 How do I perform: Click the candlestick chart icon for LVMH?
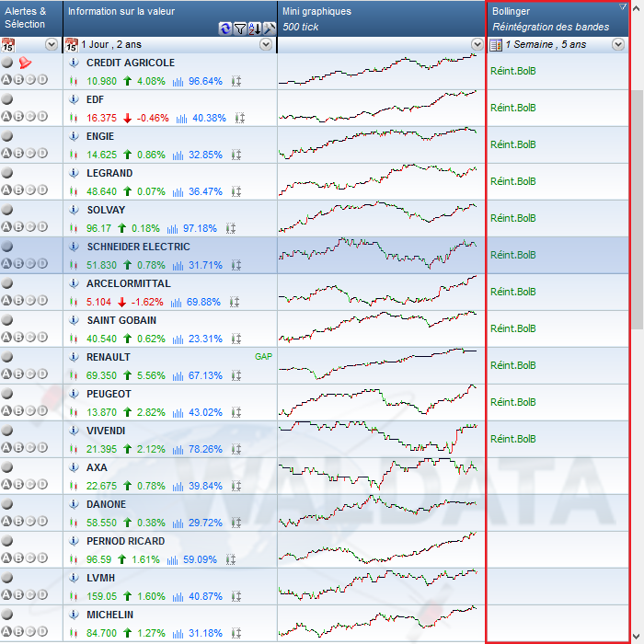pos(74,596)
